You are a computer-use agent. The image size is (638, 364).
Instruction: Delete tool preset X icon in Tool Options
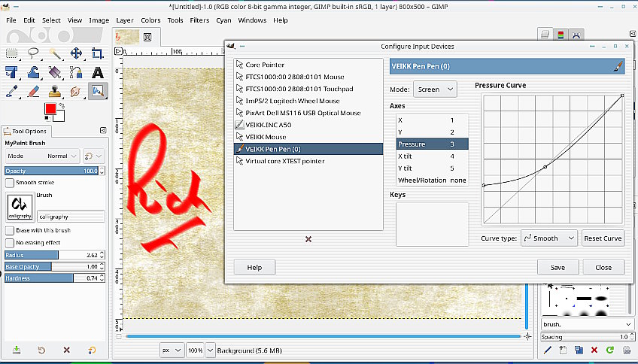pyautogui.click(x=67, y=350)
